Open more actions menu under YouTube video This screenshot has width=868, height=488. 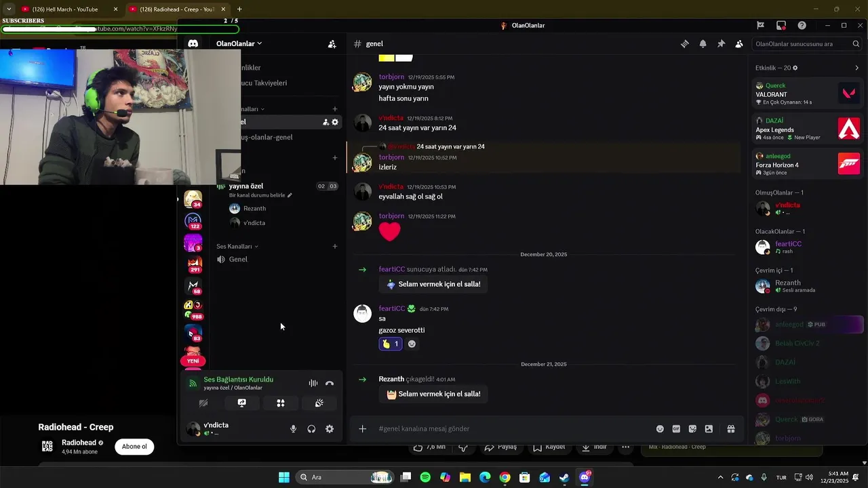tap(626, 447)
